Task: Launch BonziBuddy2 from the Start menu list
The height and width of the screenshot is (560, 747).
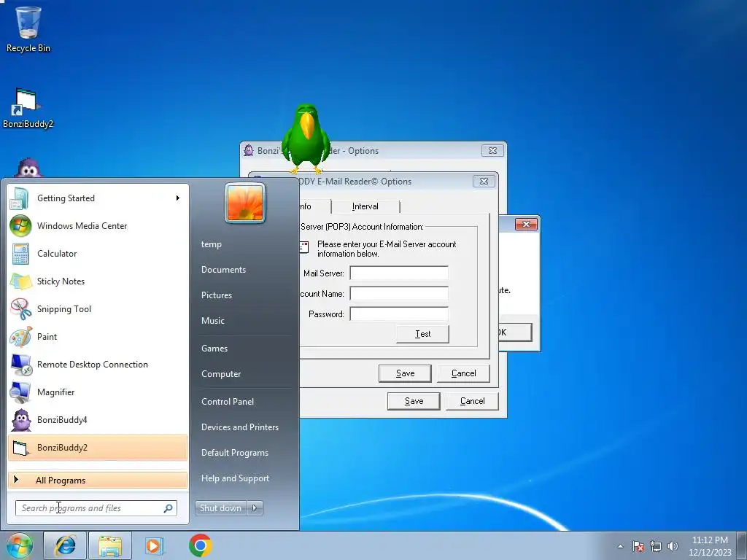Action: [x=98, y=448]
